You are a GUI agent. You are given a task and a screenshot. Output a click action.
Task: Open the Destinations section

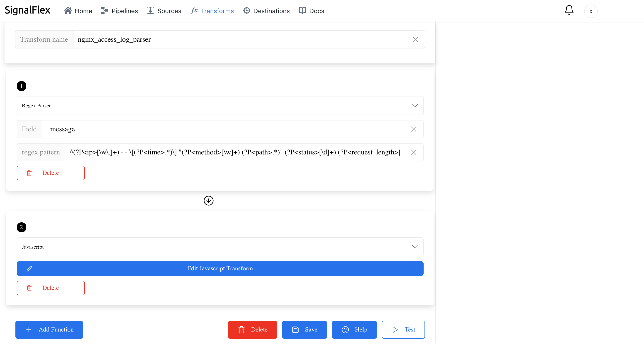click(266, 11)
